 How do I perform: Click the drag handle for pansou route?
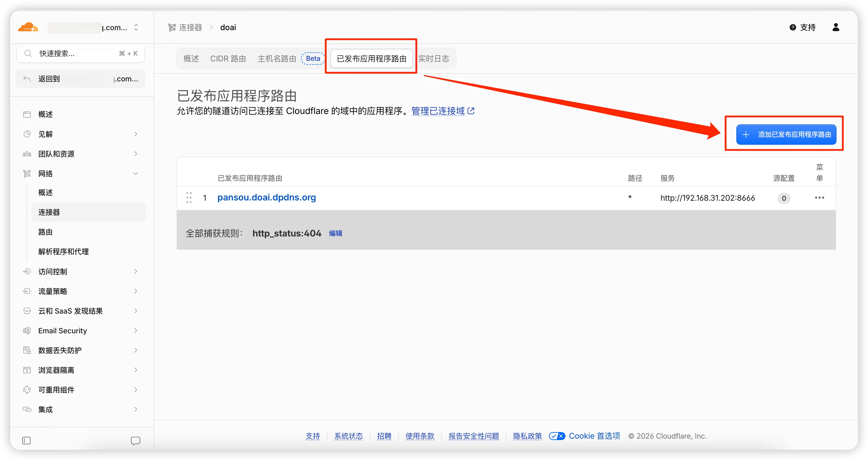[189, 198]
